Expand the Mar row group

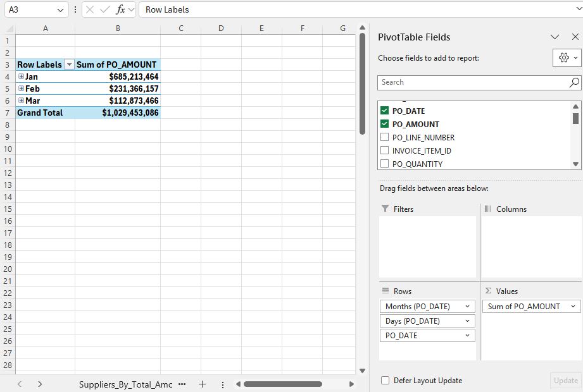pyautogui.click(x=21, y=101)
